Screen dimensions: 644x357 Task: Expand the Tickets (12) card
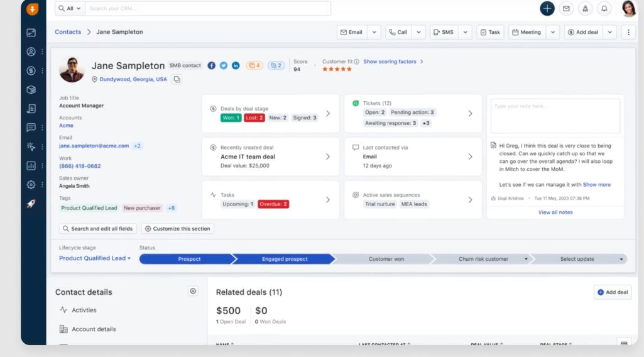tap(470, 113)
